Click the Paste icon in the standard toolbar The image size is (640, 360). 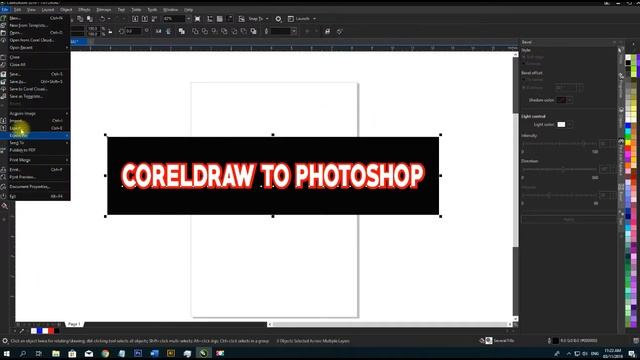click(90, 19)
